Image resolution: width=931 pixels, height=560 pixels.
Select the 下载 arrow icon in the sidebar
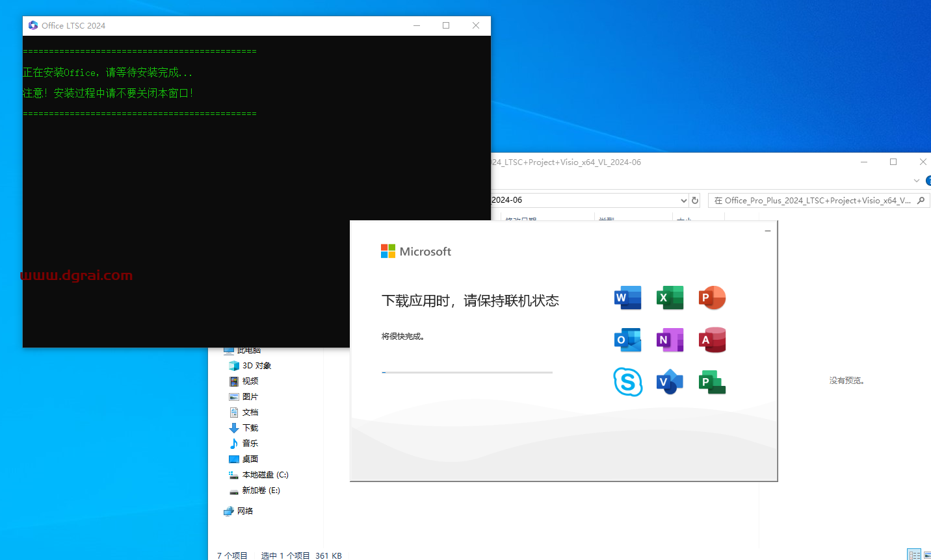point(234,428)
